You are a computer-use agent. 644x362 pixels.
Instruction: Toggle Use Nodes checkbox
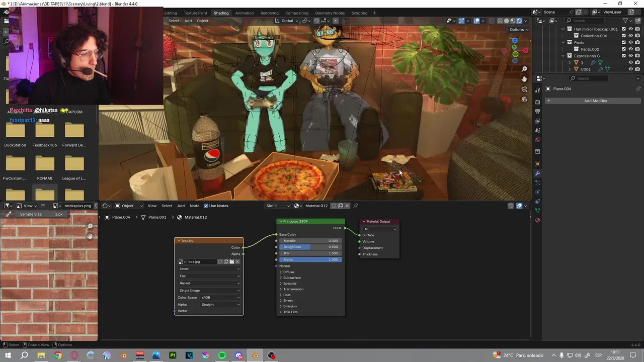pos(206,206)
